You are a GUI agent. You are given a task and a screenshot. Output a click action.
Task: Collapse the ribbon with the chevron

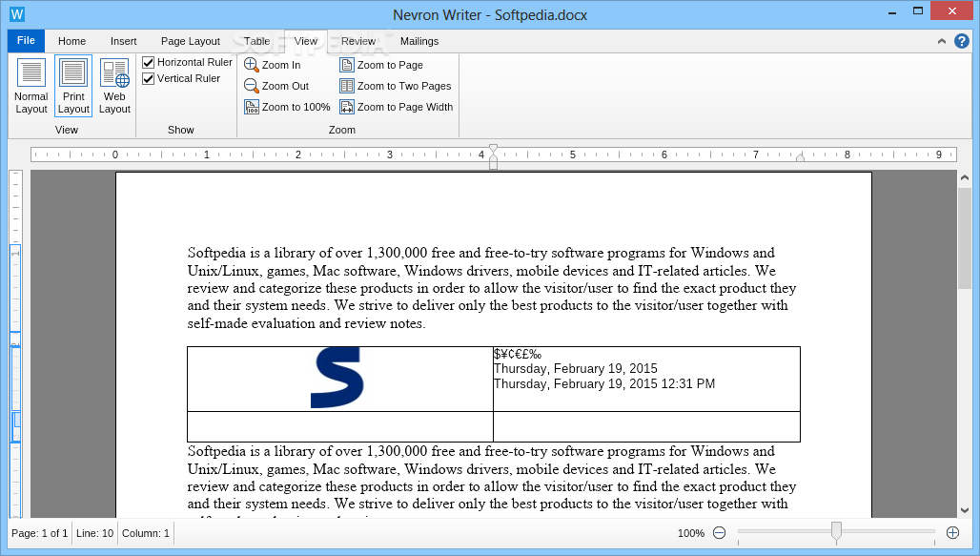click(x=941, y=41)
